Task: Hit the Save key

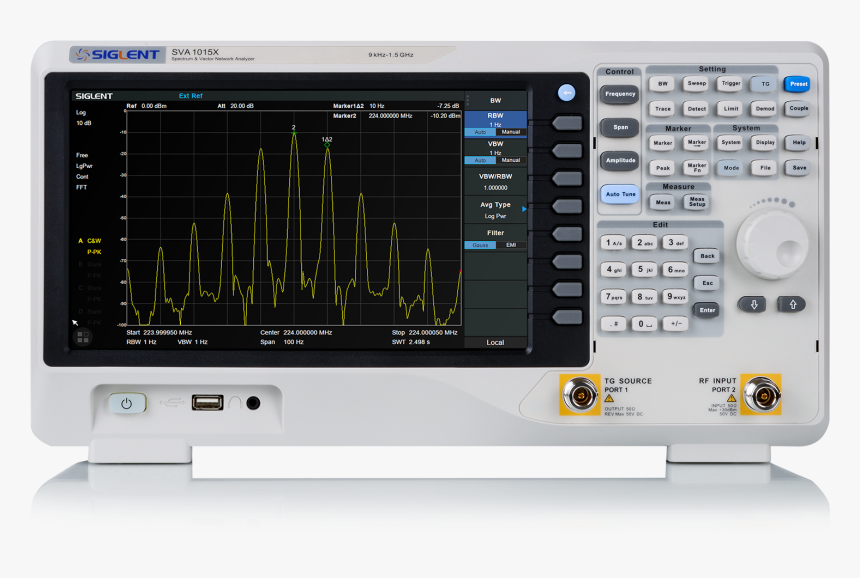Action: coord(799,168)
